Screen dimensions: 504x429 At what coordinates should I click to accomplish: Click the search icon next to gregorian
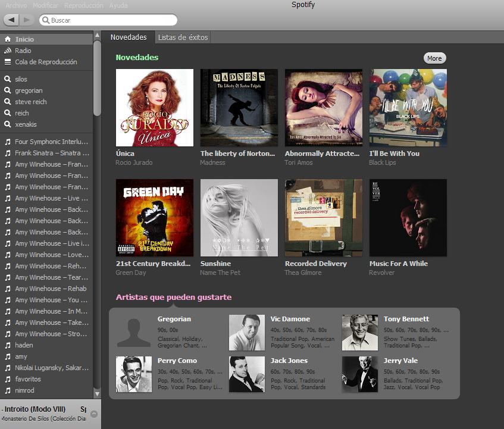click(x=7, y=90)
